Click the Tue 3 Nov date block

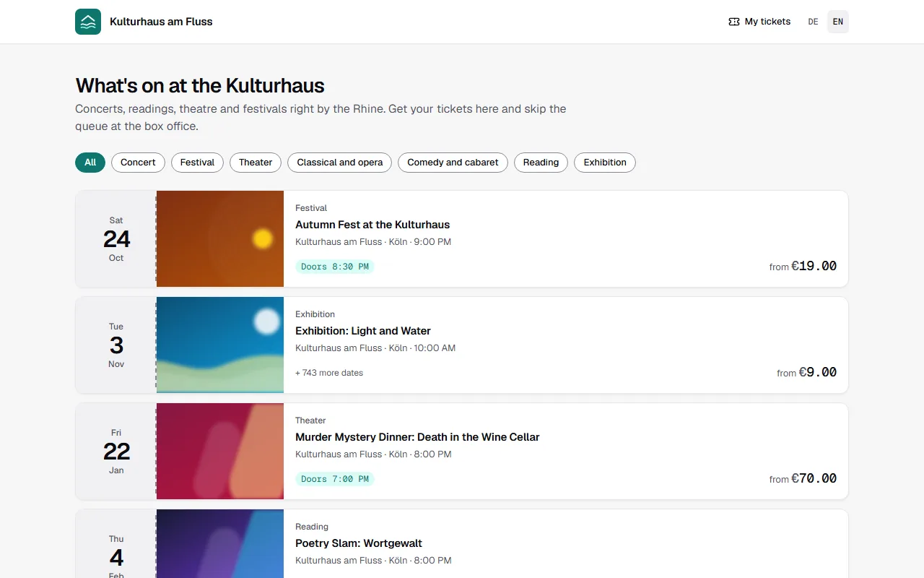click(x=116, y=345)
